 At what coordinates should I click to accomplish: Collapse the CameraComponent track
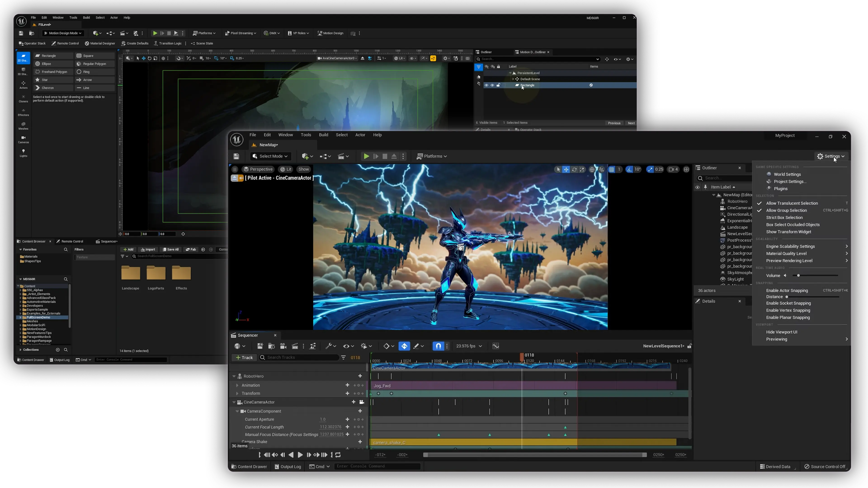pyautogui.click(x=237, y=411)
